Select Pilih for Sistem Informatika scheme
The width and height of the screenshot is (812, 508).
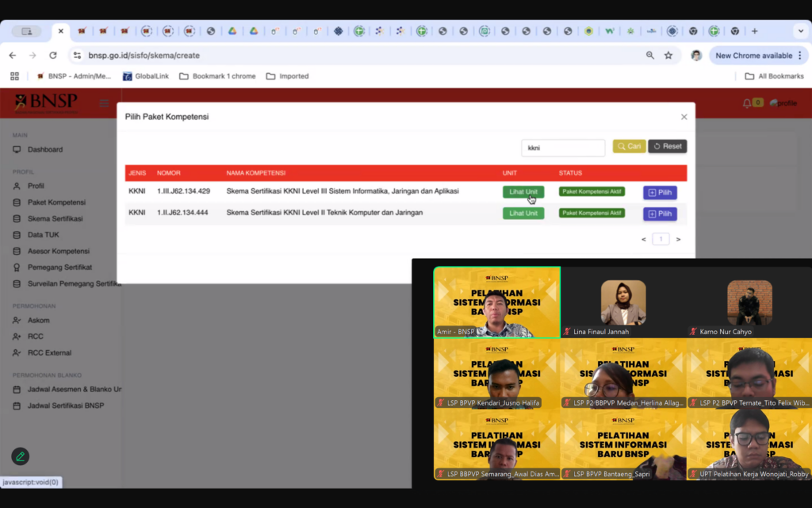[x=660, y=192]
